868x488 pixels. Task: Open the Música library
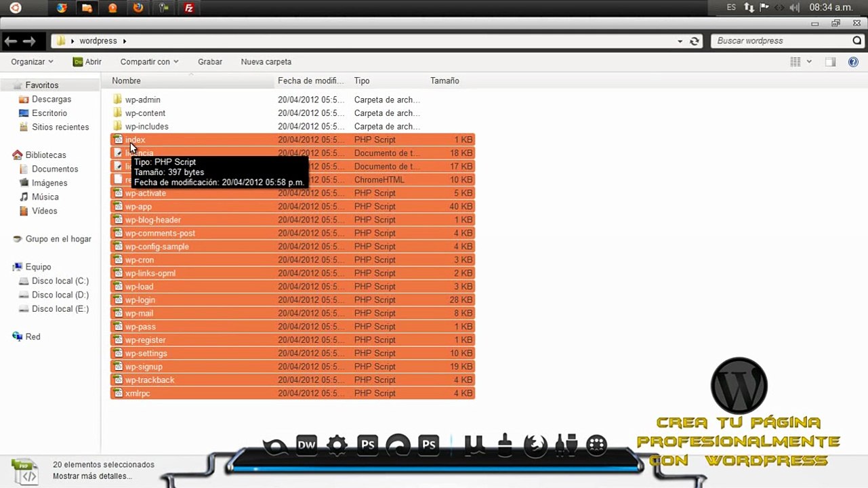click(x=45, y=197)
